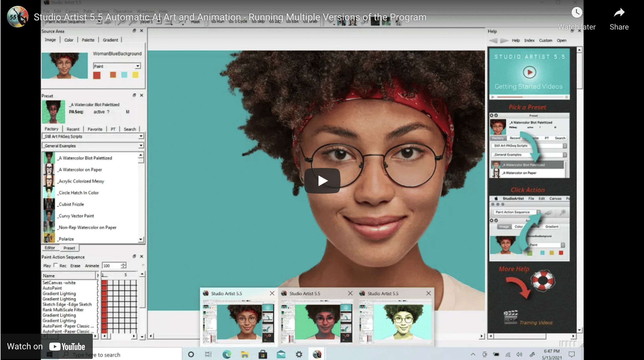Screen dimensions: 644x360
Task: Select the Favorite preset tab
Action: tap(95, 129)
